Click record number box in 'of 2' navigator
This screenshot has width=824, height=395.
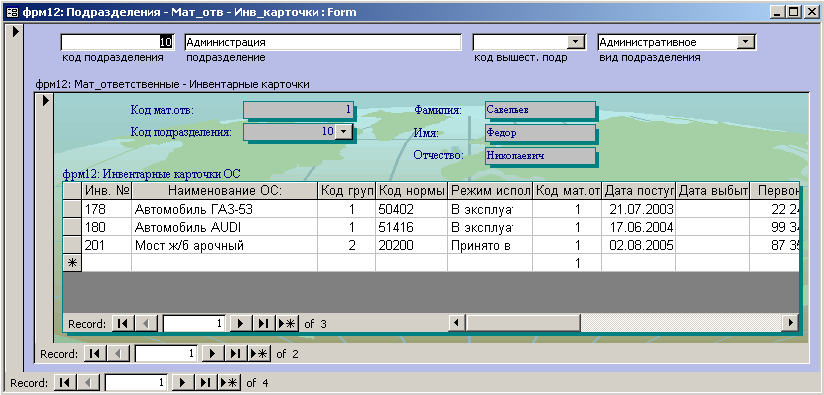[167, 354]
